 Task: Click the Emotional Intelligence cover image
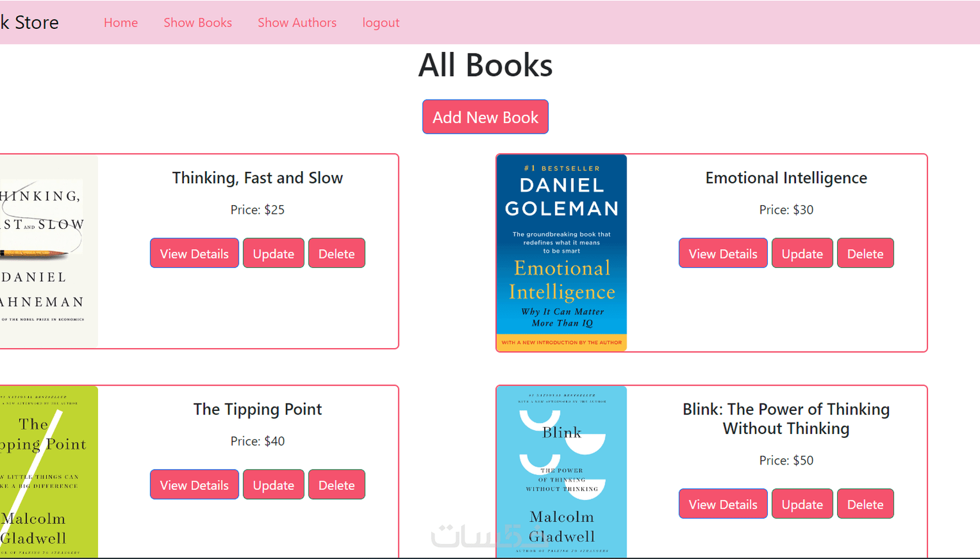561,252
